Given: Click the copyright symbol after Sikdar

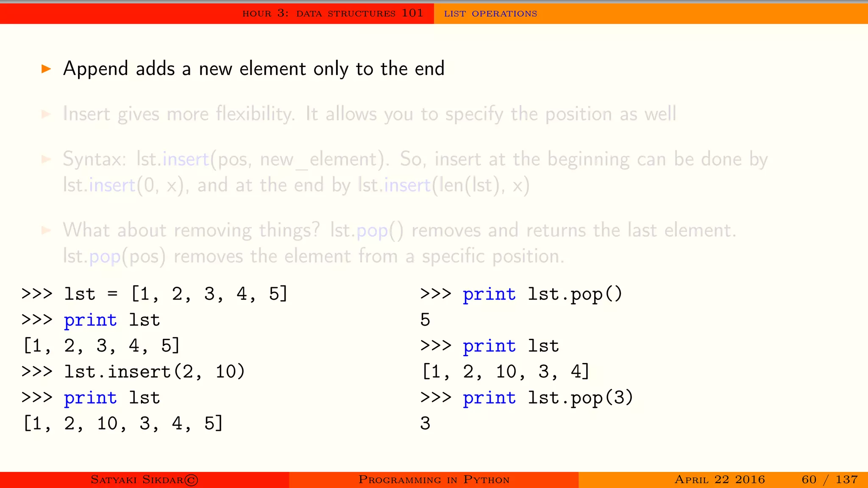Looking at the screenshot, I should click(x=191, y=480).
